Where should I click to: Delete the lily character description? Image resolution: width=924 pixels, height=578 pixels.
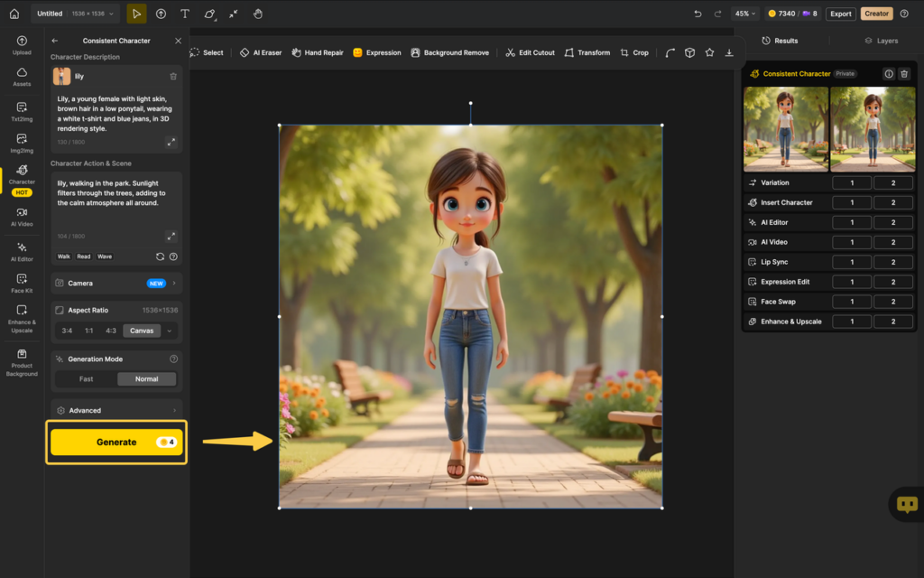pyautogui.click(x=173, y=77)
